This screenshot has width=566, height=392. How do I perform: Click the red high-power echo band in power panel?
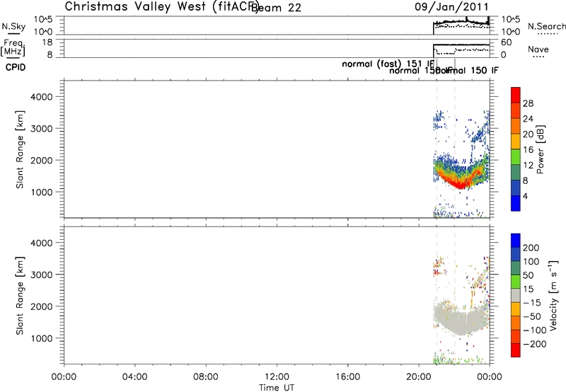461,184
